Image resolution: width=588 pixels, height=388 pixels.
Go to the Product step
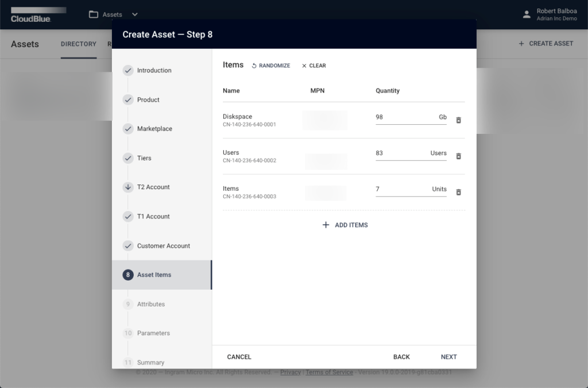[148, 99]
